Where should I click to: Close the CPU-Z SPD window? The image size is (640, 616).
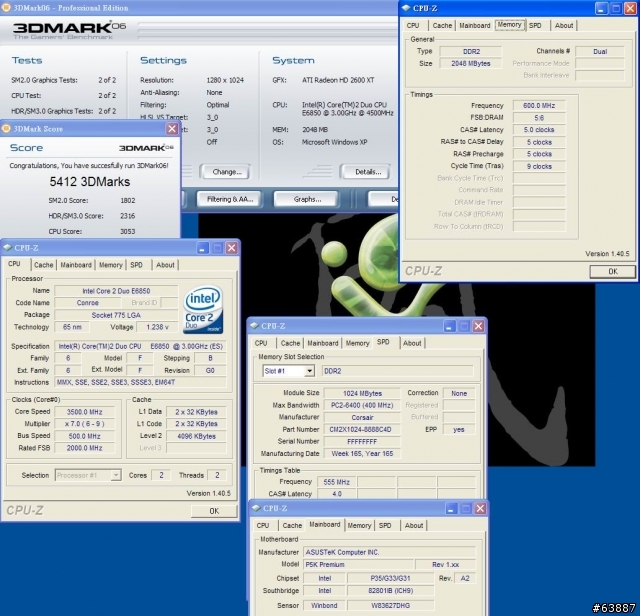[478, 326]
